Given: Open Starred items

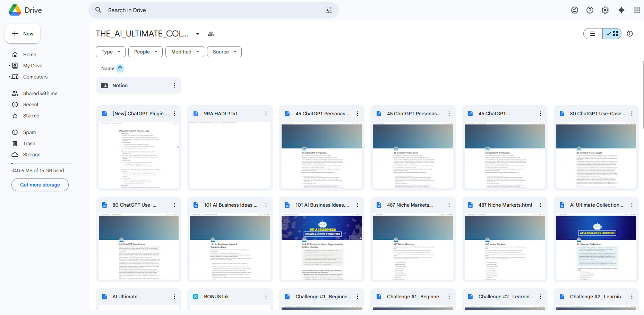Looking at the screenshot, I should (x=31, y=116).
